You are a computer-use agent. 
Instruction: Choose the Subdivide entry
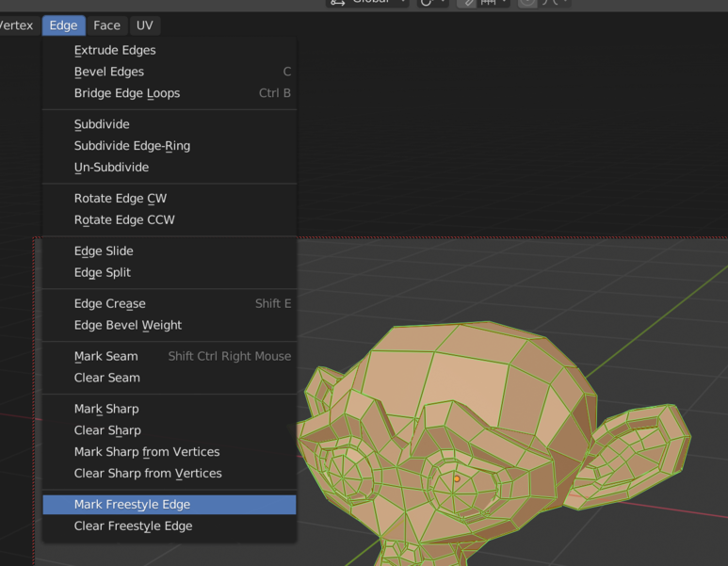170,124
